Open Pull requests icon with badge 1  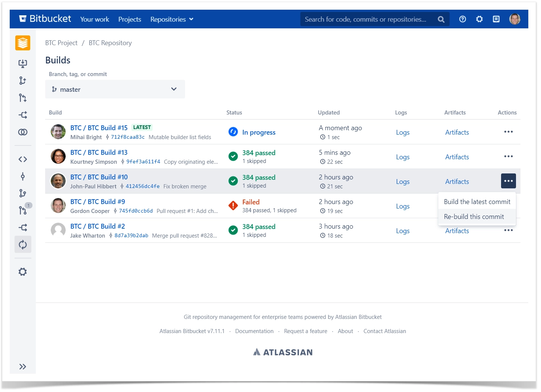(23, 210)
